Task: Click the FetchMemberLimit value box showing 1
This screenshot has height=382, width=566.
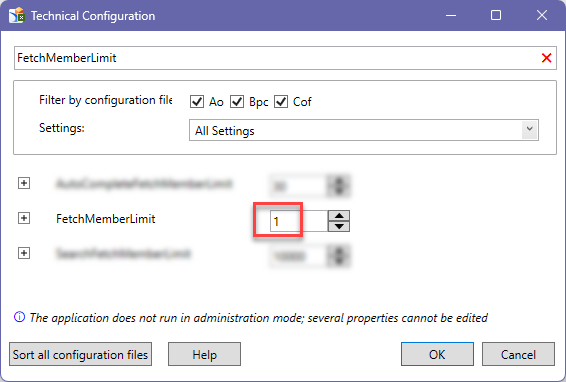Action: coord(299,221)
